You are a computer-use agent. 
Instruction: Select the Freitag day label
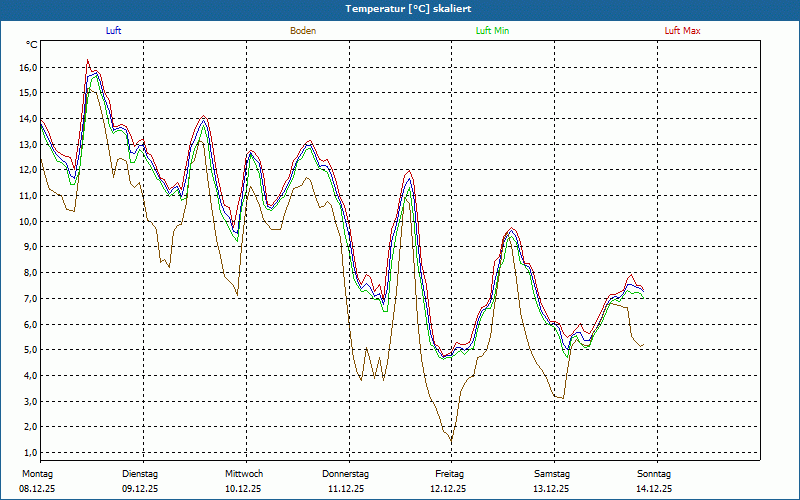(450, 474)
